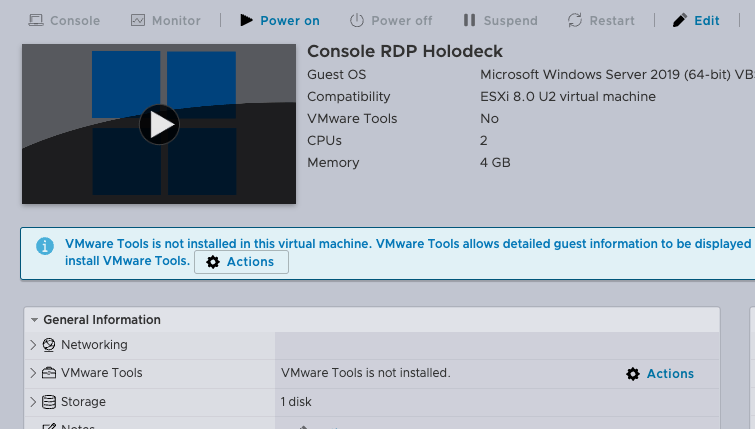Screen dimensions: 755x429
Task: Click the Networking globe icon
Action: pyautogui.click(x=49, y=345)
